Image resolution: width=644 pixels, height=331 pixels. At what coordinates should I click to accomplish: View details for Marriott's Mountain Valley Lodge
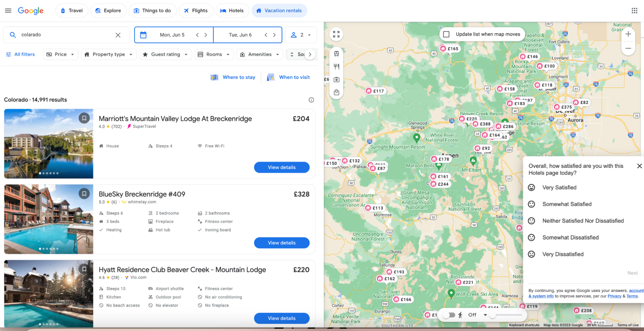281,167
